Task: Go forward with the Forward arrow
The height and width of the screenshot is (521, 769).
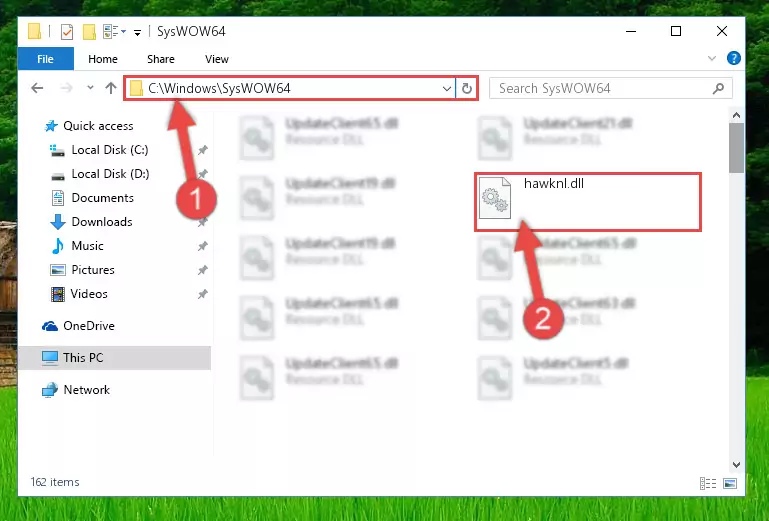Action: [x=66, y=88]
